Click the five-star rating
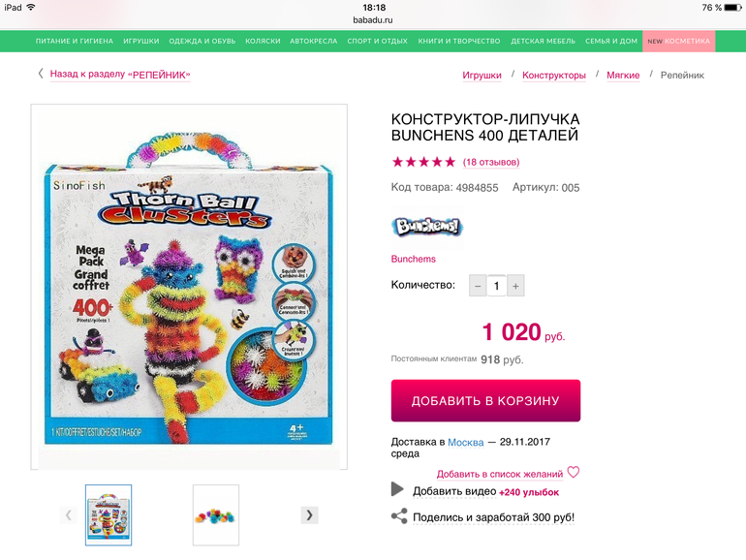Image resolution: width=746 pixels, height=560 pixels. click(x=423, y=162)
